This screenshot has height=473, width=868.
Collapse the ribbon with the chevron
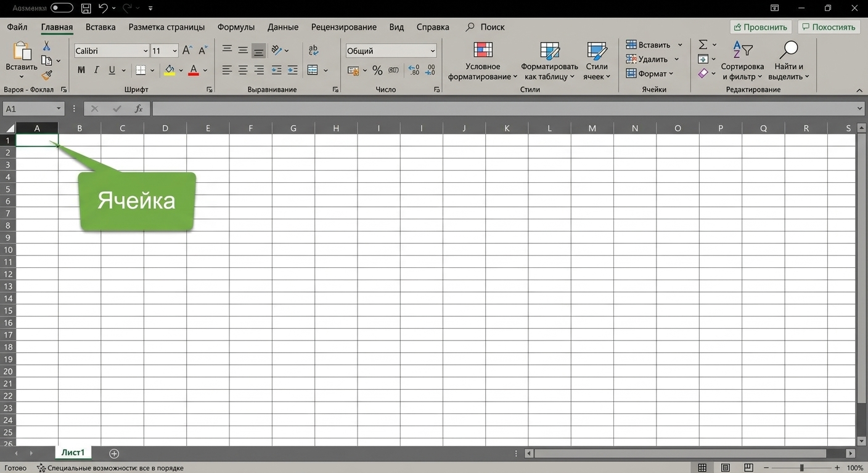pos(860,91)
